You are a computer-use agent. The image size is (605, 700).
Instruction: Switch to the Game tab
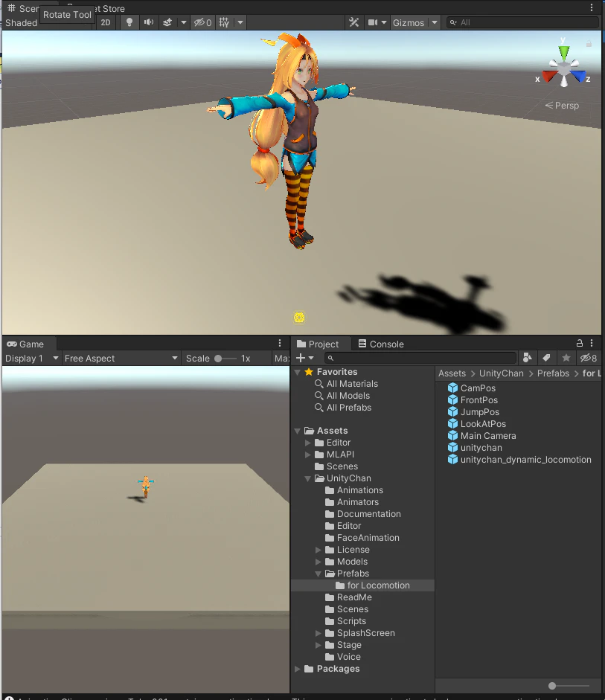[25, 344]
